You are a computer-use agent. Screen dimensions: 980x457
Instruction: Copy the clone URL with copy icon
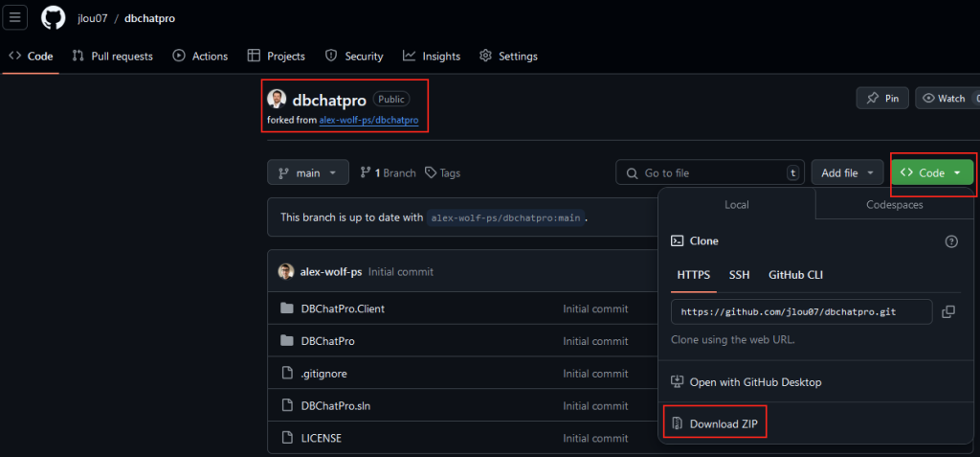point(948,311)
